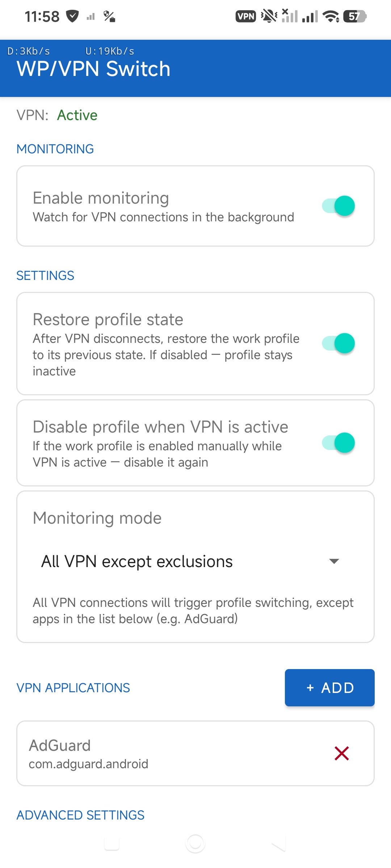Expand the Advanced Settings section
391x868 pixels.
[x=80, y=815]
